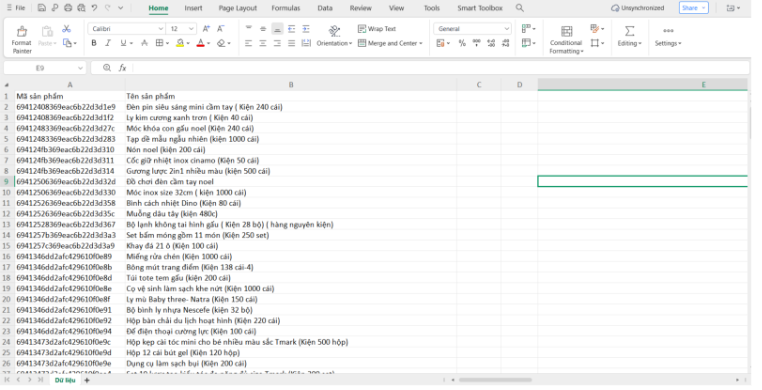Open the File menu
This screenshot has width=762, height=390.
(x=16, y=8)
